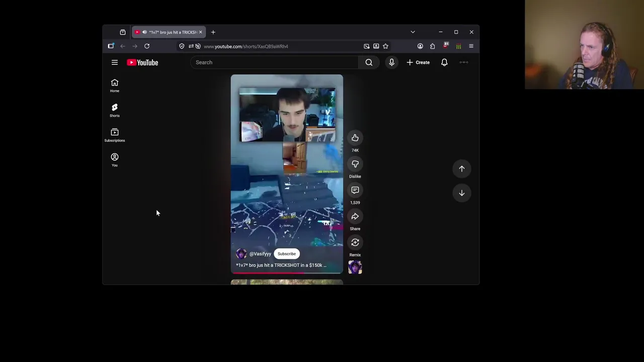Open the sidebar toggle beside back button
The height and width of the screenshot is (362, 644).
click(x=111, y=46)
